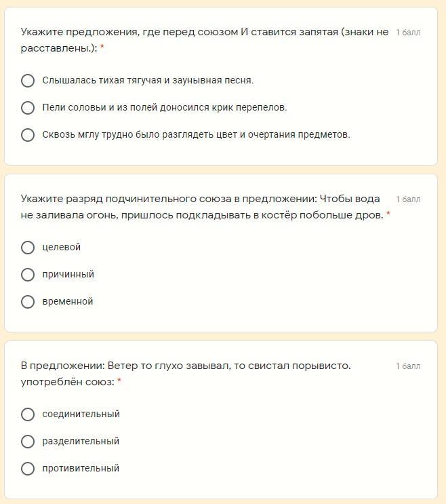Click the «1 балл» label of the подчинительный союз question

coord(408,199)
